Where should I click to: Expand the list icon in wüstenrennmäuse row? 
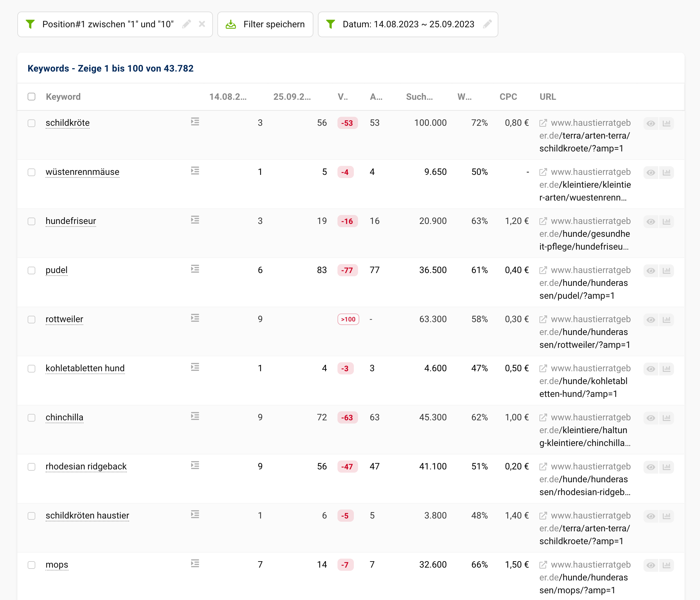click(195, 171)
